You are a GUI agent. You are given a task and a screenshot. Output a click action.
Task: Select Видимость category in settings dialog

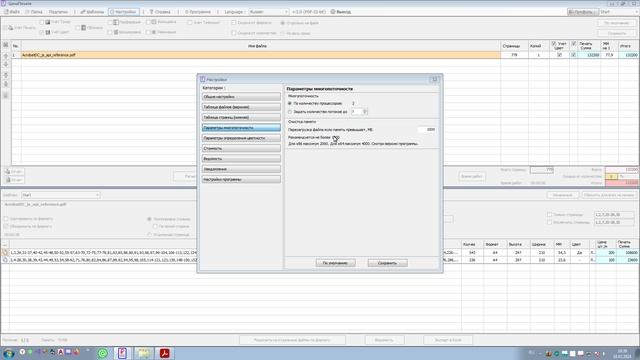[241, 159]
